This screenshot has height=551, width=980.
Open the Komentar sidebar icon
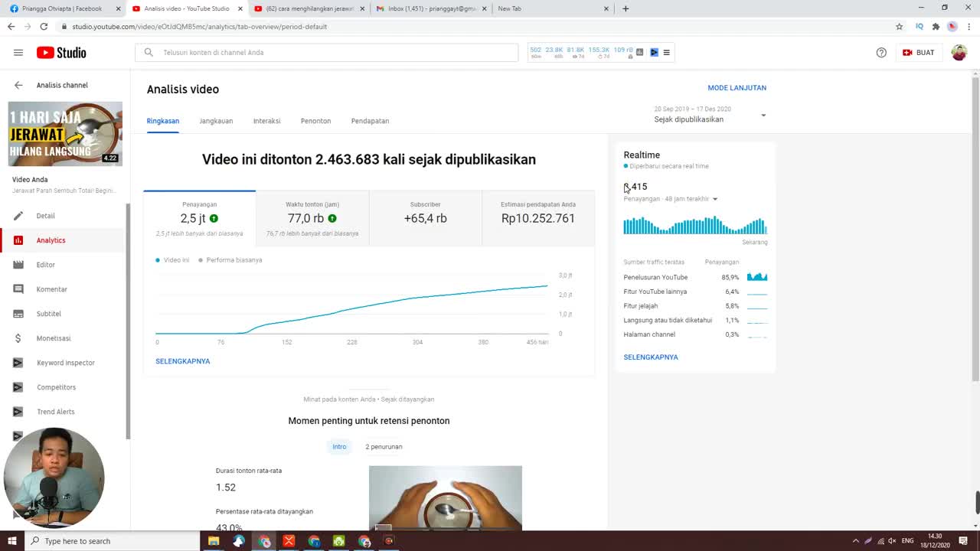coord(18,289)
